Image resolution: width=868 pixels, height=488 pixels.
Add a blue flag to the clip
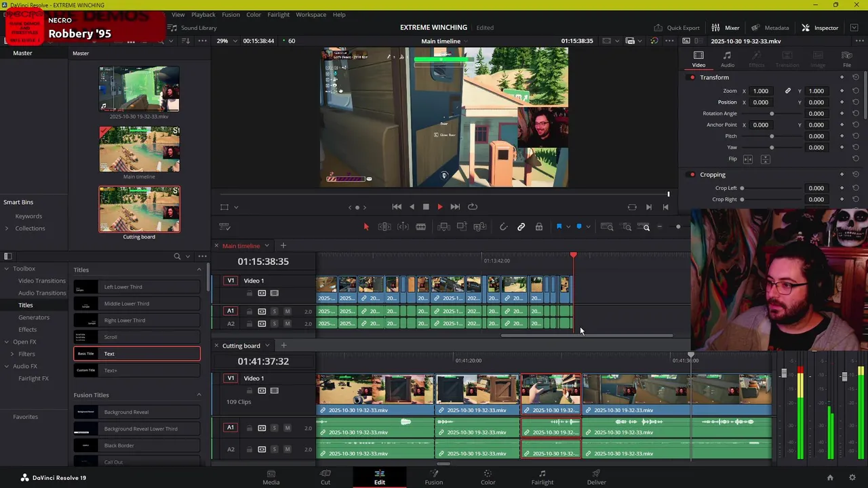[x=559, y=227]
